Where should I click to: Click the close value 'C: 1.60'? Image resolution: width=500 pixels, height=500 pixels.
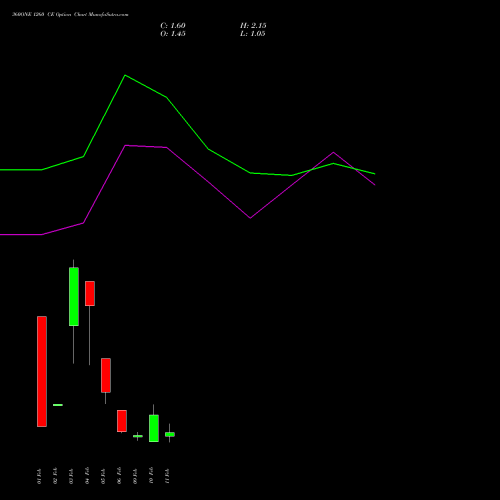173,26
